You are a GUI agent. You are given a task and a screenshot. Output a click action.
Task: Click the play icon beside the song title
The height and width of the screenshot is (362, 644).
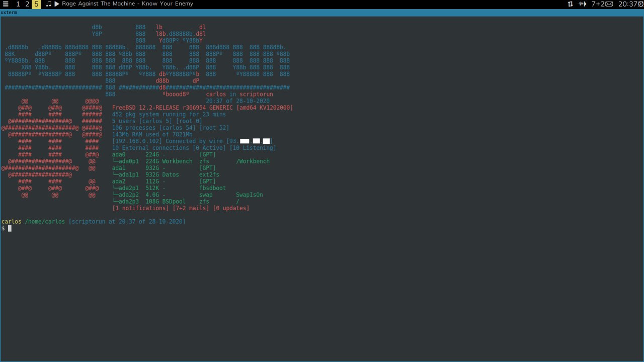click(57, 4)
